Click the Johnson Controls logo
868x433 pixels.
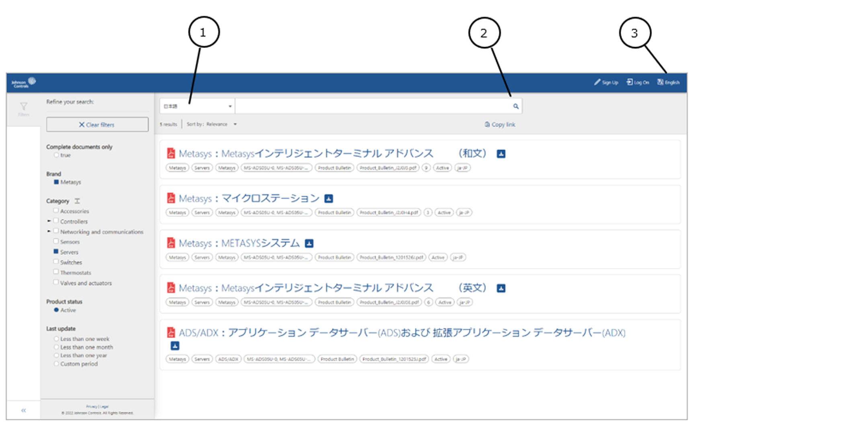point(23,82)
